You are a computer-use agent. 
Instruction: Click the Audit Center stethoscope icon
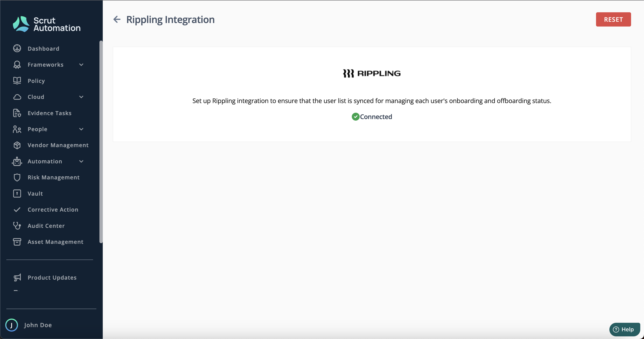pos(17,226)
